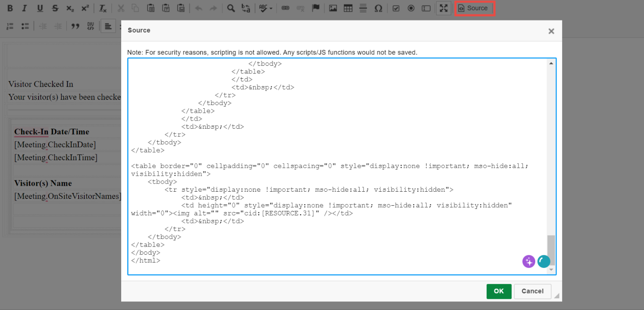Click the [Meeting.CheckInTime] placeholder text
Viewport: 644px width, 310px height.
(x=56, y=158)
